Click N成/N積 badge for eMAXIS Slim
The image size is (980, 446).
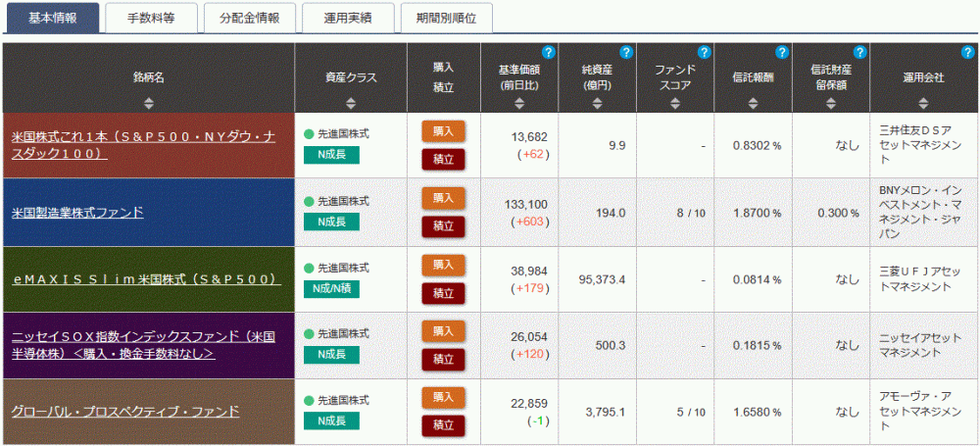tap(331, 288)
